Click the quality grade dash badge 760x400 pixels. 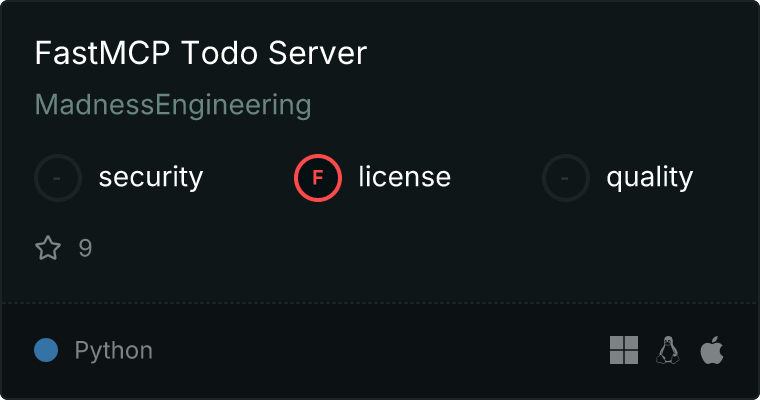pos(566,178)
